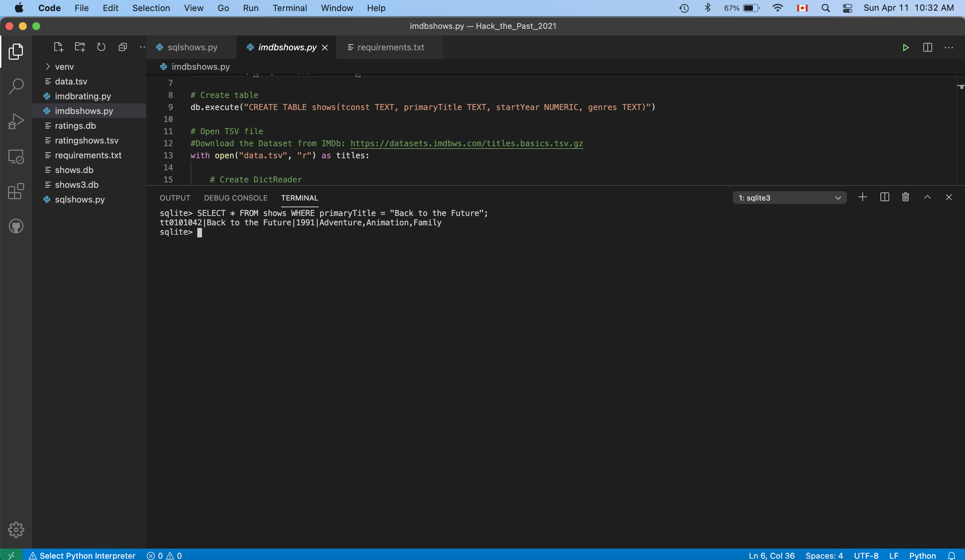The height and width of the screenshot is (560, 965).
Task: Click the New File icon in explorer
Action: point(58,47)
